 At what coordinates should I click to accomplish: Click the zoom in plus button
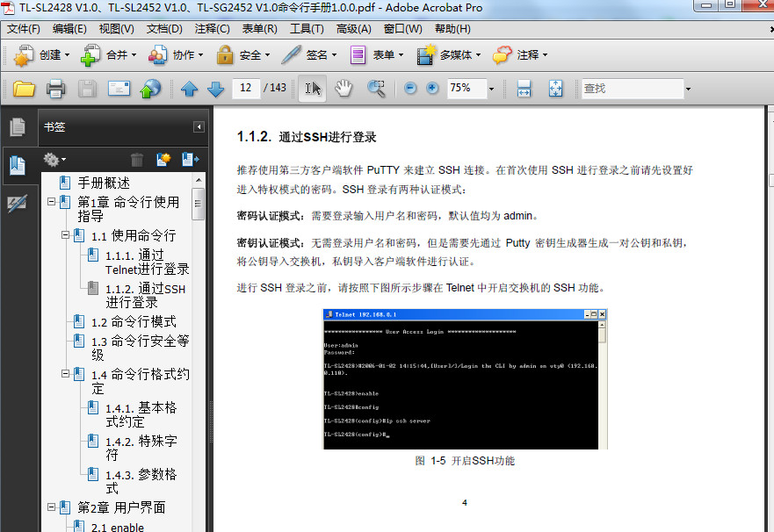pyautogui.click(x=432, y=89)
